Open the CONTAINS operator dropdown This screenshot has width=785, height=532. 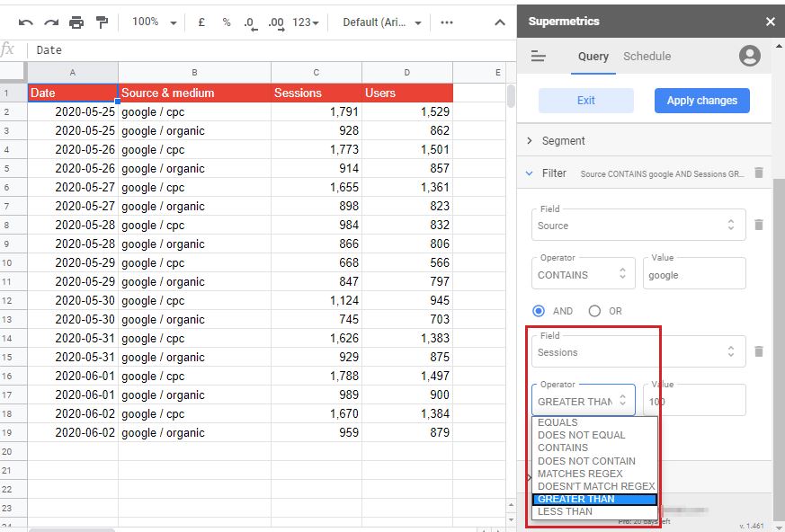click(x=583, y=275)
